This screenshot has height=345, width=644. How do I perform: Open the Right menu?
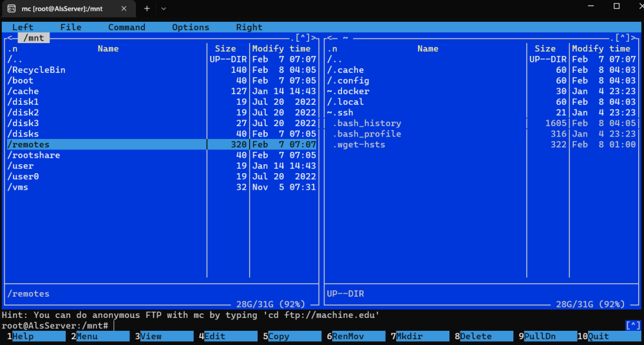pos(249,28)
